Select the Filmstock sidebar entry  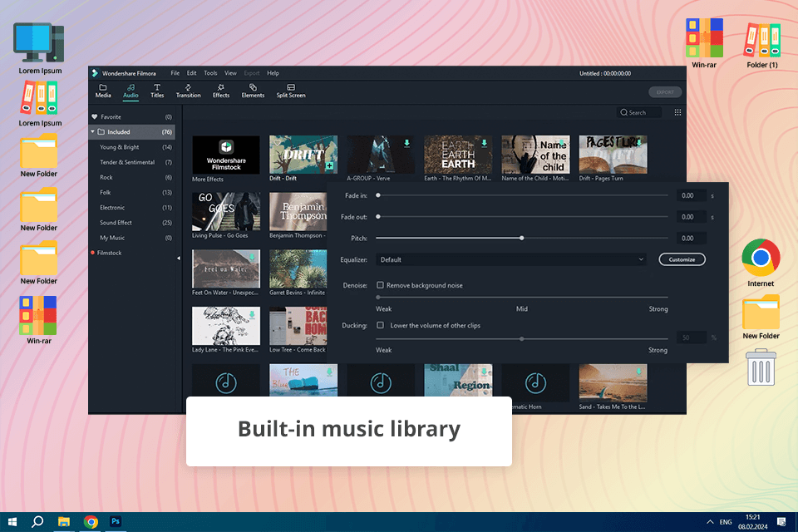(109, 253)
